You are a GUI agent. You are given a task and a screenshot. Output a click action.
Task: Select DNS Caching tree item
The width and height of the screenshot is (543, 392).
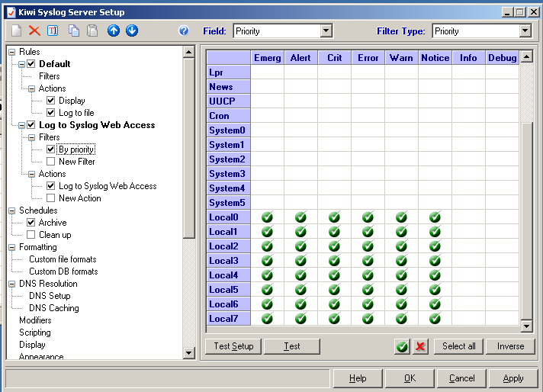pos(54,308)
